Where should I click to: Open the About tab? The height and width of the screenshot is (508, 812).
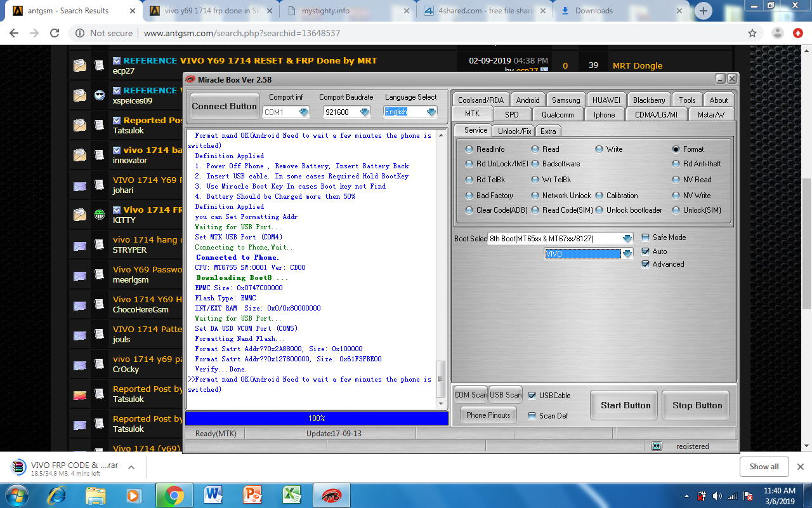point(719,100)
